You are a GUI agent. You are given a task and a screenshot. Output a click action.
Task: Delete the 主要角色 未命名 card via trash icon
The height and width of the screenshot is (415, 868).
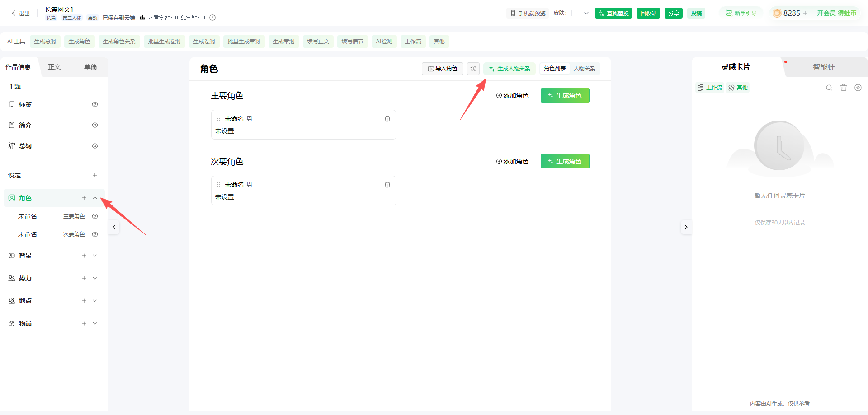387,119
